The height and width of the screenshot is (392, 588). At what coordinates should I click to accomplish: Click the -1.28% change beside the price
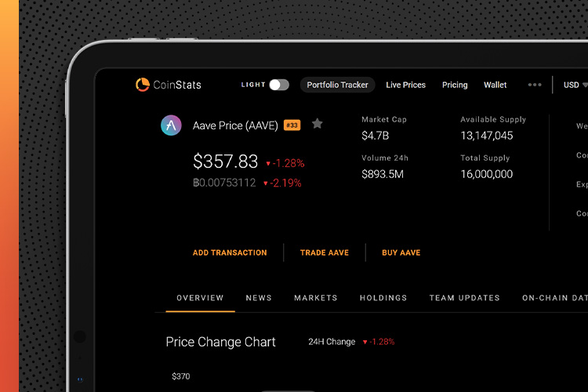click(285, 163)
